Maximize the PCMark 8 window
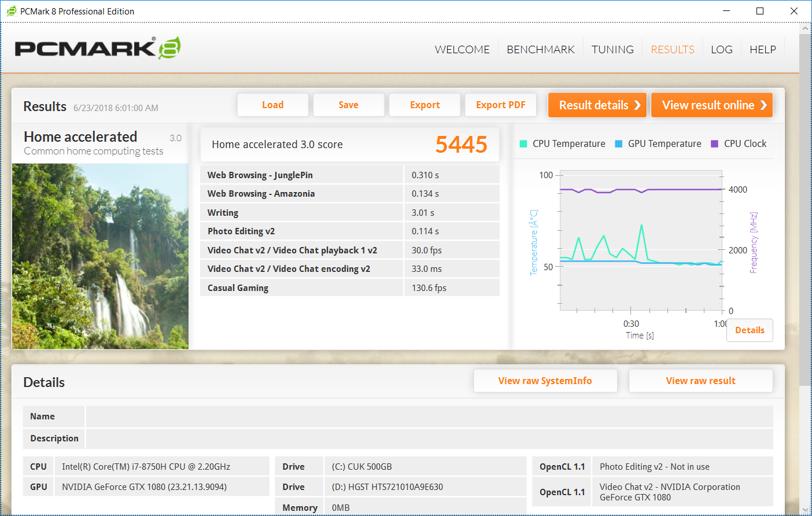Image resolution: width=812 pixels, height=516 pixels. click(x=760, y=11)
